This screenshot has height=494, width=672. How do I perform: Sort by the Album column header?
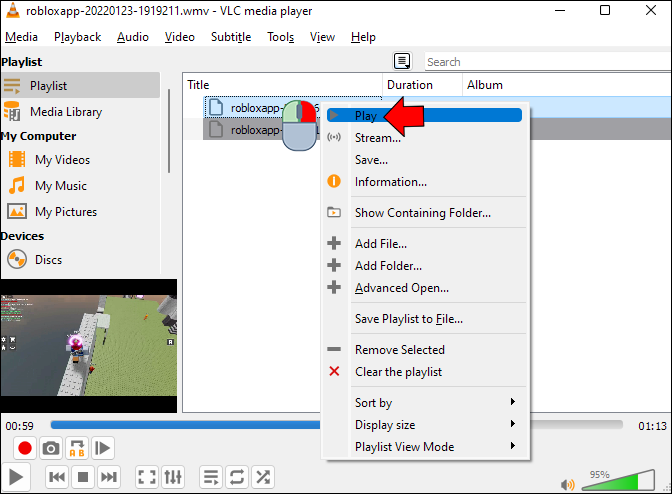(567, 85)
